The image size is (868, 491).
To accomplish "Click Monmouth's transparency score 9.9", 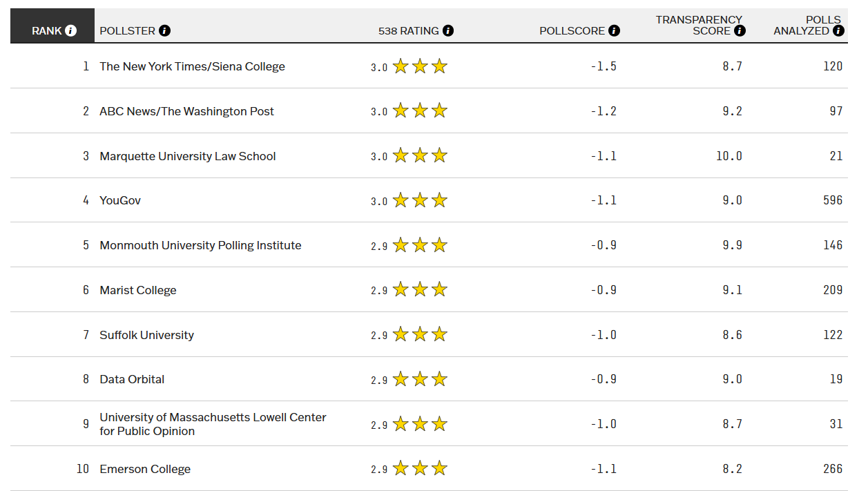I will coord(733,245).
